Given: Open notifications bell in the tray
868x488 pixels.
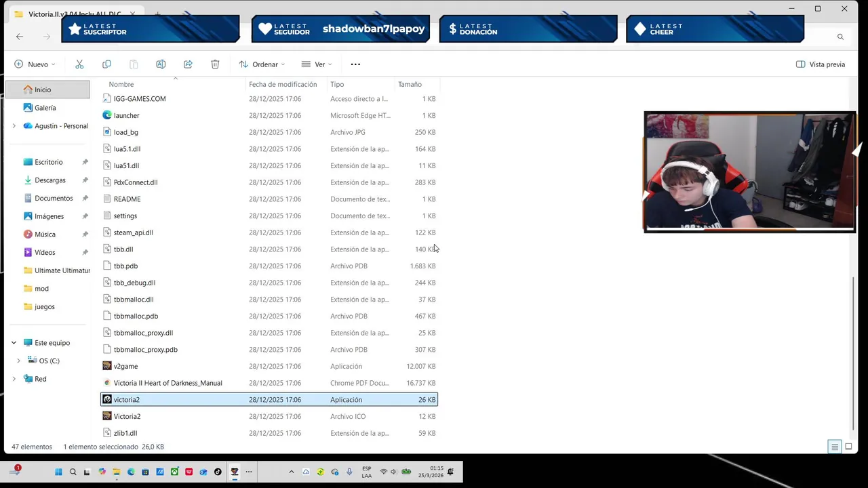Looking at the screenshot, I should tap(450, 472).
